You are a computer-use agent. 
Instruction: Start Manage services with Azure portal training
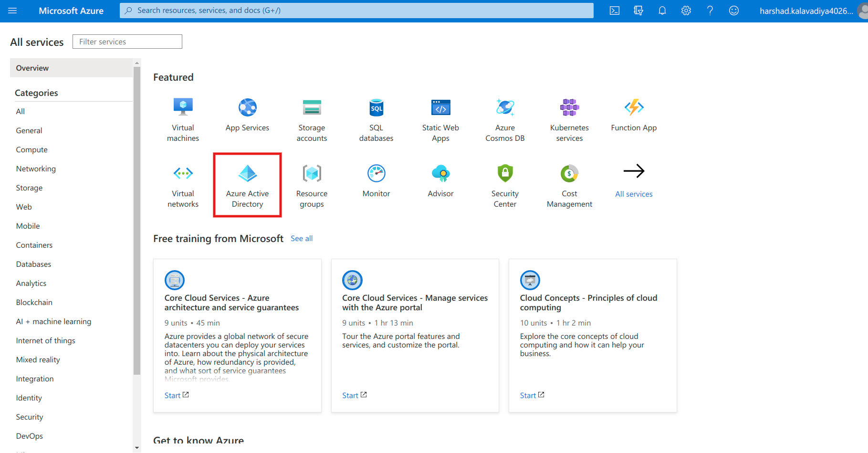point(355,395)
